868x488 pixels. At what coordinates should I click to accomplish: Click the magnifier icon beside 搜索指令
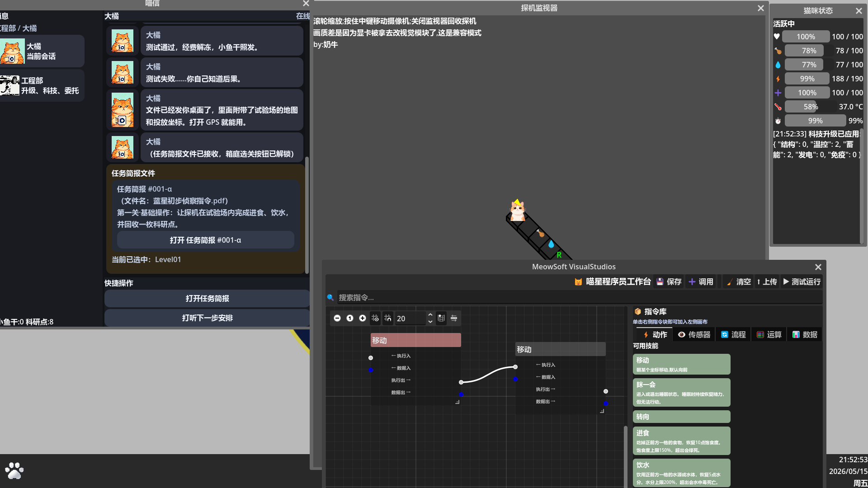(x=330, y=297)
